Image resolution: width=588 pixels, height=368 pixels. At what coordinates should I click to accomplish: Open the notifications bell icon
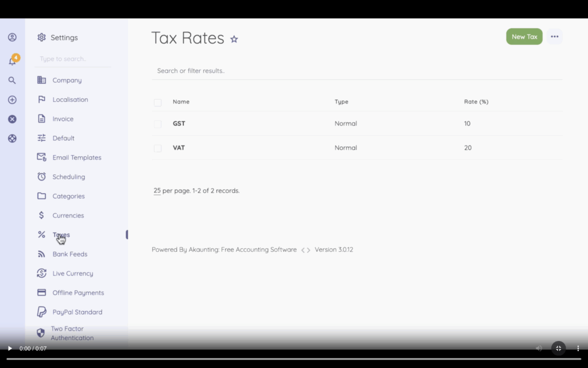point(12,61)
